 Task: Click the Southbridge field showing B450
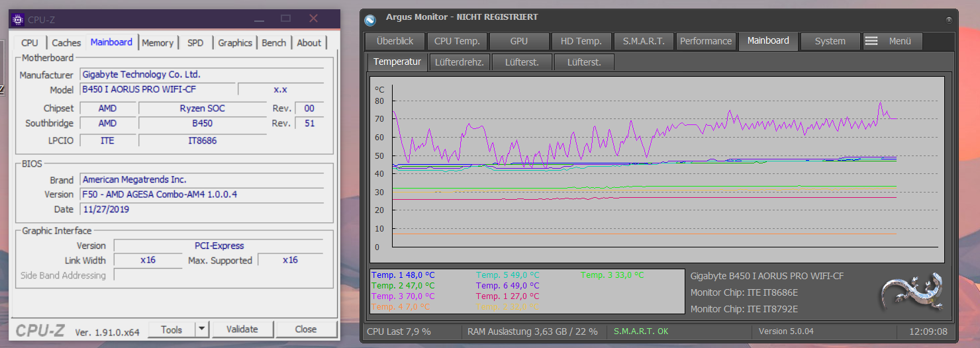click(x=202, y=123)
